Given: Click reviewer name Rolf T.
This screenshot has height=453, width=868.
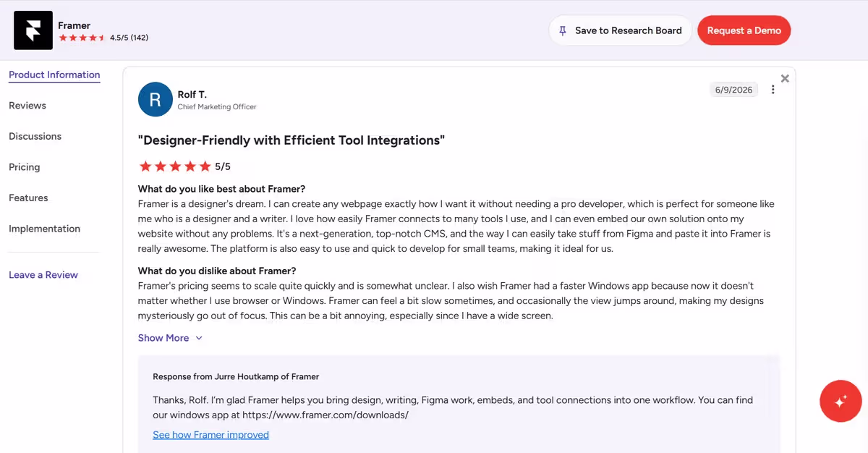Looking at the screenshot, I should [x=192, y=95].
